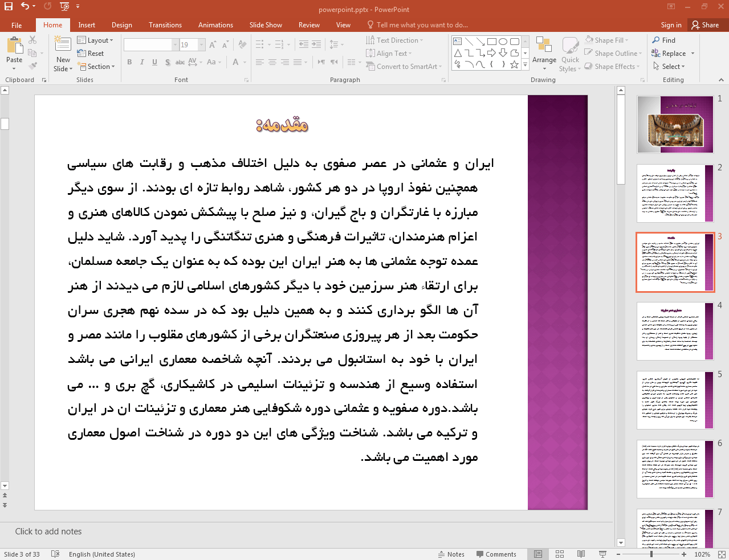Open the Shape Fill dropdown
This screenshot has height=560, width=729.
(607, 40)
